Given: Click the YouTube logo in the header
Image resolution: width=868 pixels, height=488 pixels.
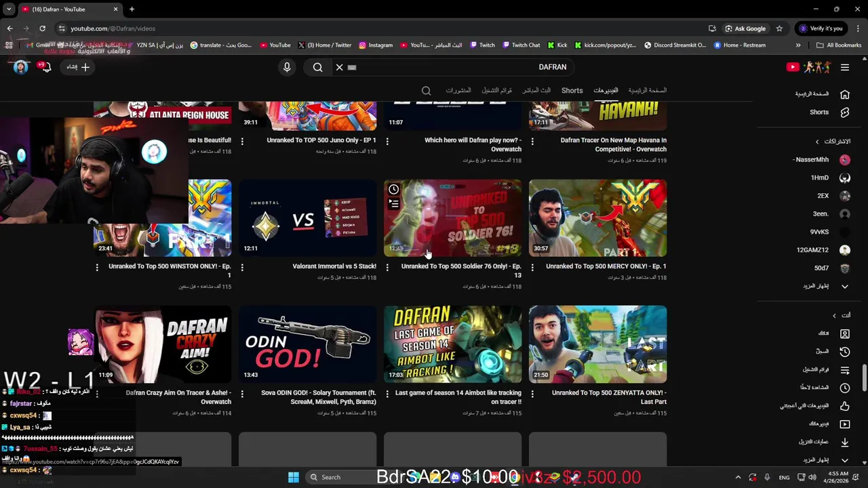Looking at the screenshot, I should [808, 67].
